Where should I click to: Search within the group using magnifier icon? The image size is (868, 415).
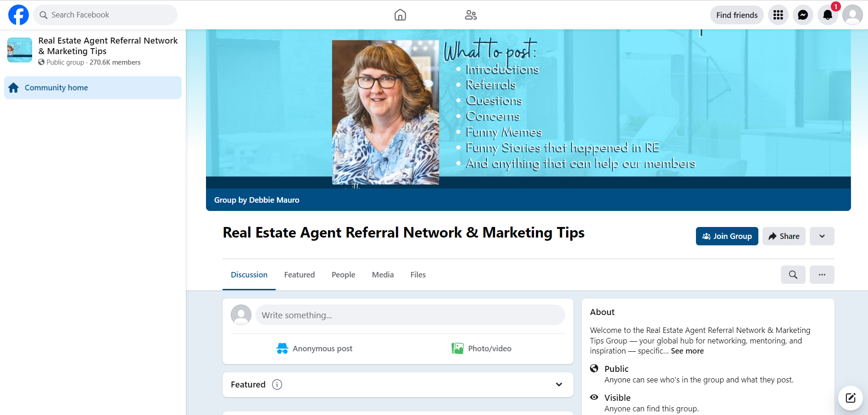click(x=793, y=275)
